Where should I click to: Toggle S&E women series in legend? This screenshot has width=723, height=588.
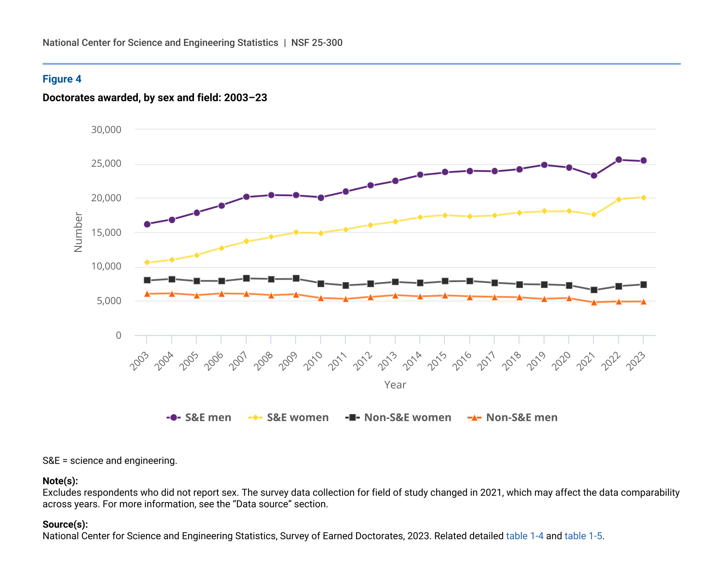(x=297, y=417)
